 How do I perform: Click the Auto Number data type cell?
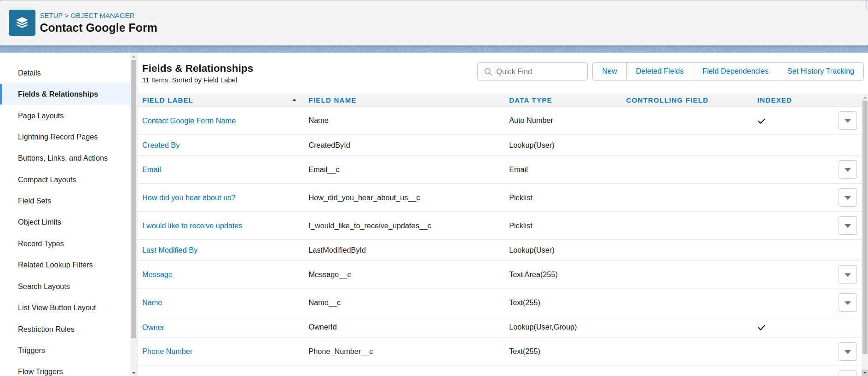(531, 120)
